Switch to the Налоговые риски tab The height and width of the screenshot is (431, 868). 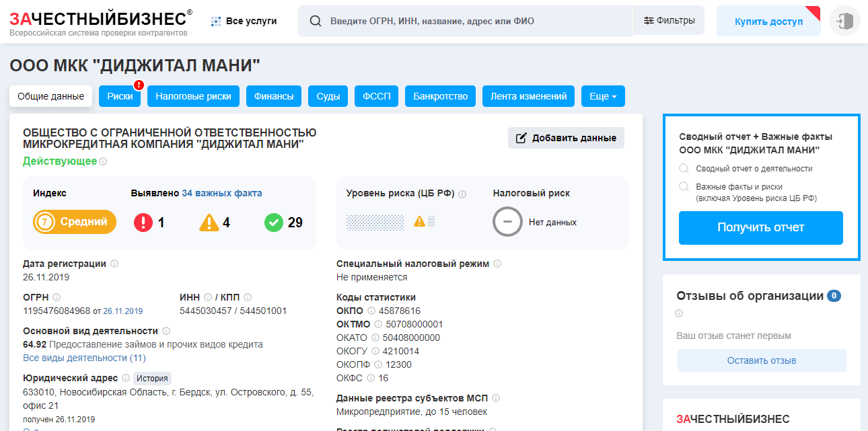(x=193, y=96)
